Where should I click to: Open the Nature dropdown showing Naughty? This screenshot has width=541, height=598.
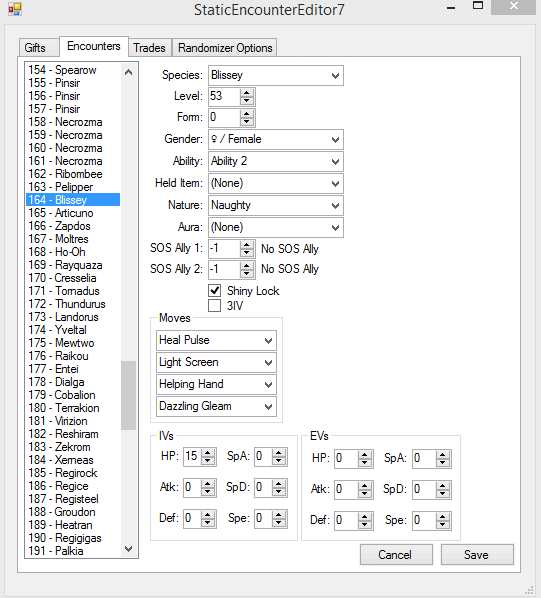(x=276, y=206)
